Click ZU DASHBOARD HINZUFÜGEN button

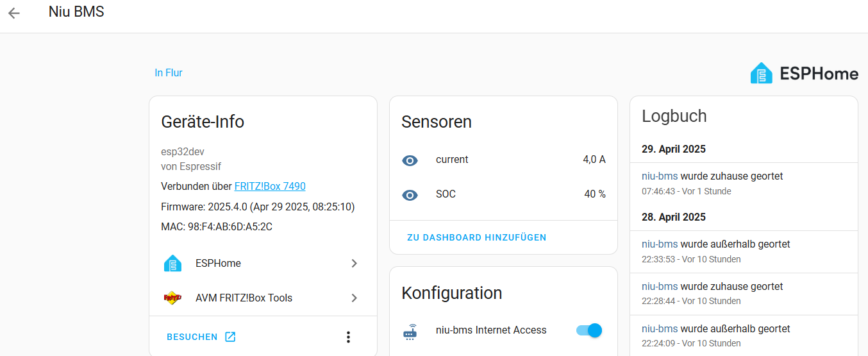click(476, 237)
